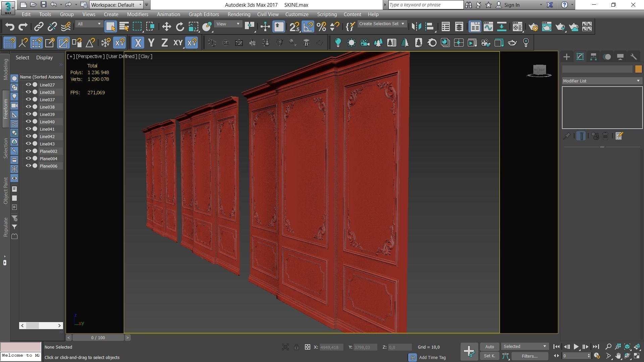This screenshot has height=362, width=644.
Task: Open the Scripting menu
Action: coord(327,14)
